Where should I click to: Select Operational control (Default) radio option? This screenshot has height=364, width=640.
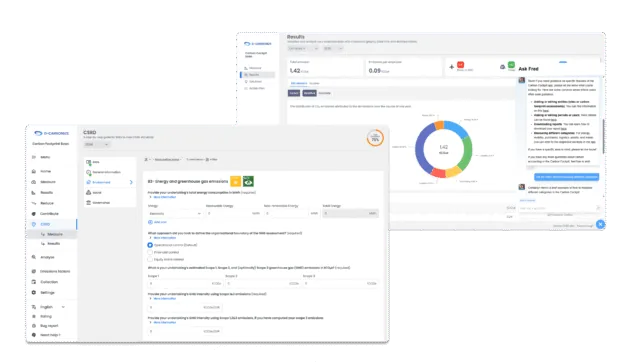pos(150,245)
